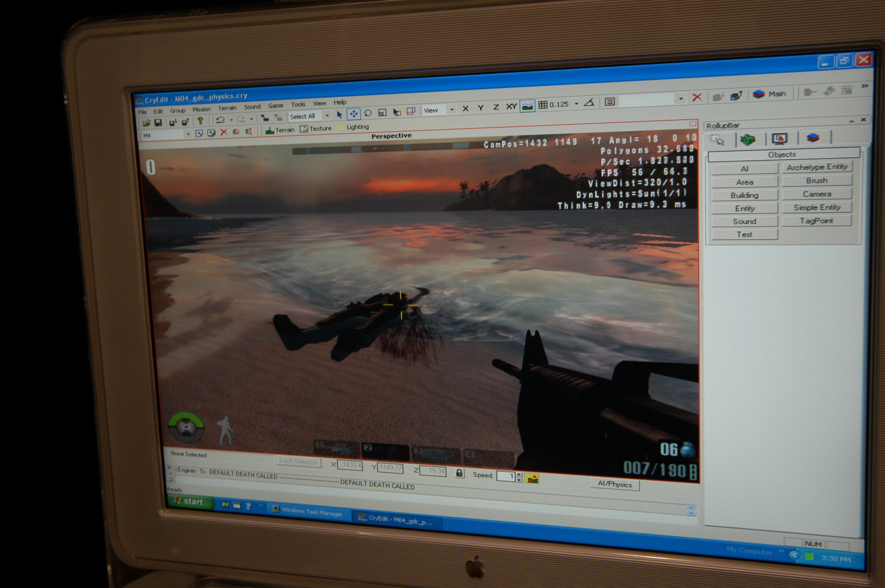
Task: Open the Group menu
Action: click(x=177, y=110)
